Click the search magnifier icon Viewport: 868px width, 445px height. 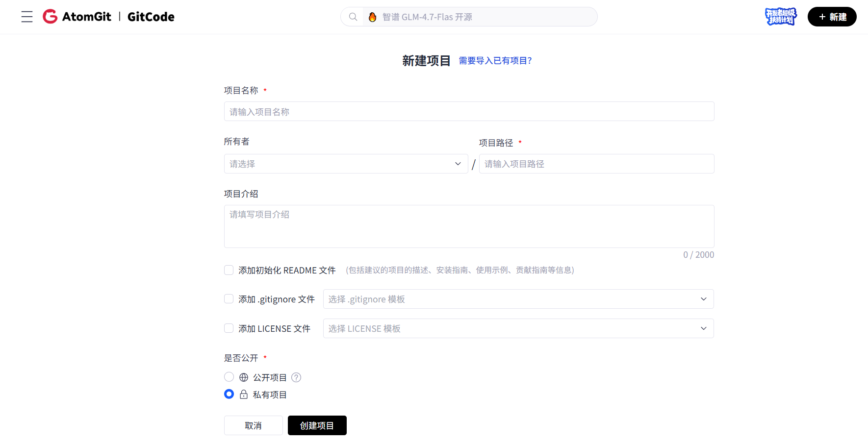click(x=353, y=17)
